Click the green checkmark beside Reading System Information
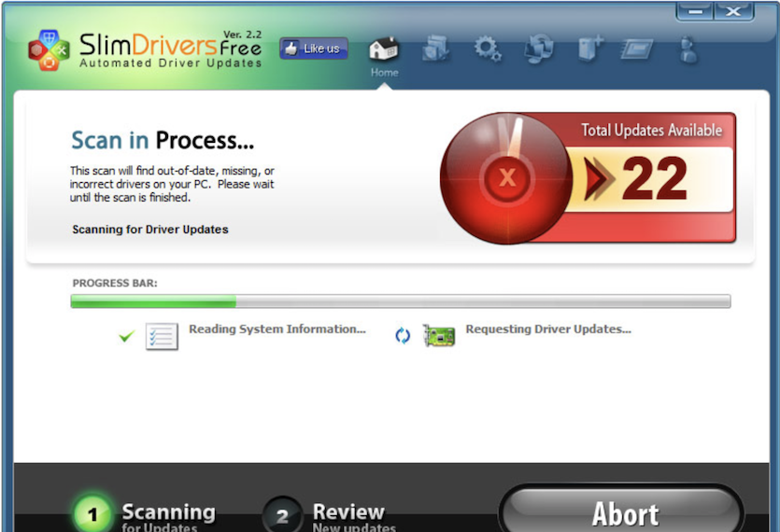The image size is (780, 532). [127, 337]
